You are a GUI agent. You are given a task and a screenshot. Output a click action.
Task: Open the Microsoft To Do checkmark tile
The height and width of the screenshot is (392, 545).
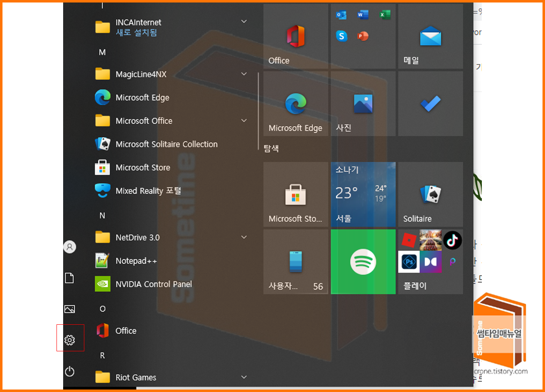click(430, 103)
